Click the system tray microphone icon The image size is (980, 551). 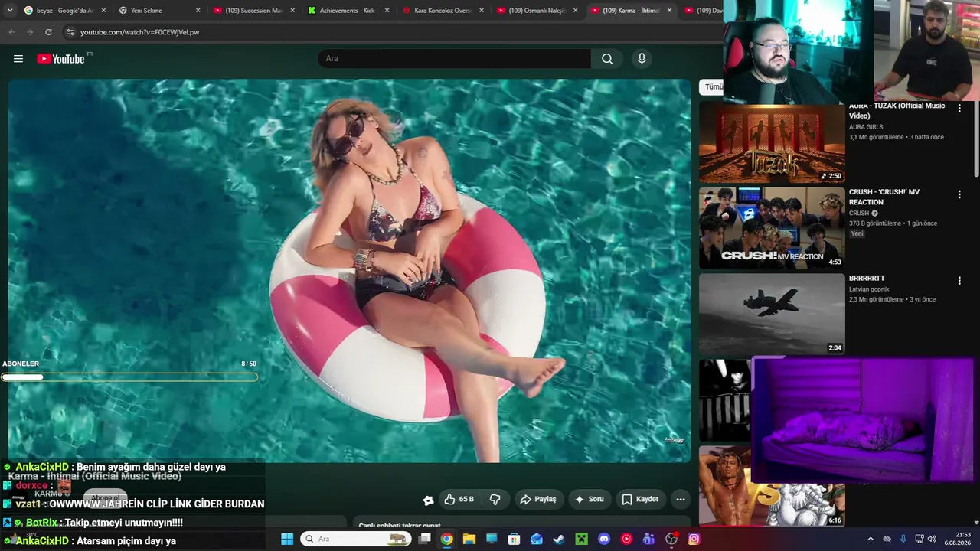[903, 539]
